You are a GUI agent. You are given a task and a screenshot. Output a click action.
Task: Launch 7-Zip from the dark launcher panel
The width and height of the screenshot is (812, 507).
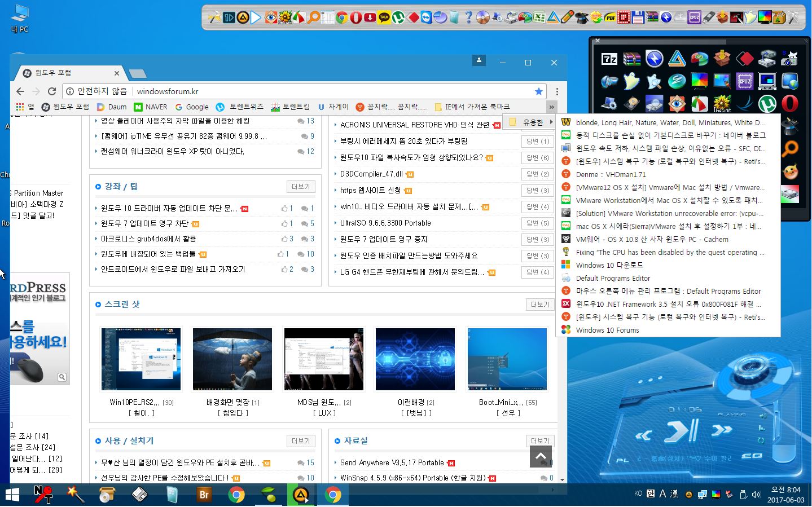pos(609,59)
